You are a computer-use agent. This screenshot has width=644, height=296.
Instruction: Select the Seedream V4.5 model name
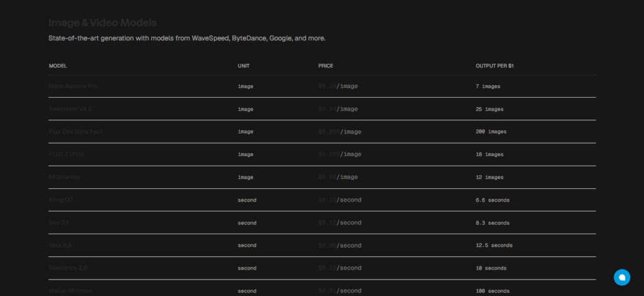[70, 109]
